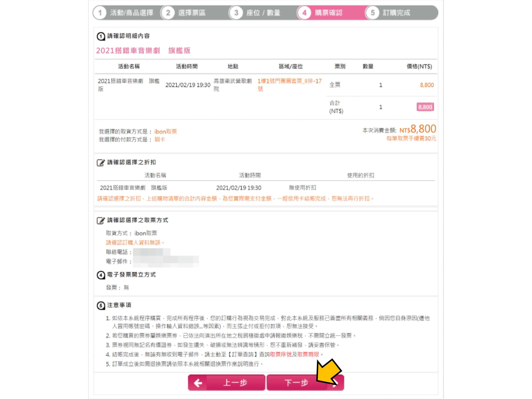Click the numbered icon beside 電子發票開立方式
This screenshot has width=532, height=399.
(101, 275)
